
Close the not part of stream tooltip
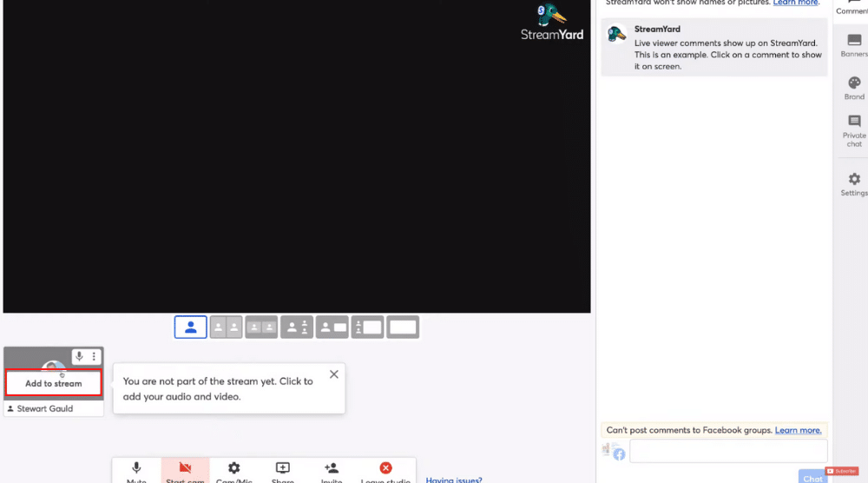tap(334, 374)
